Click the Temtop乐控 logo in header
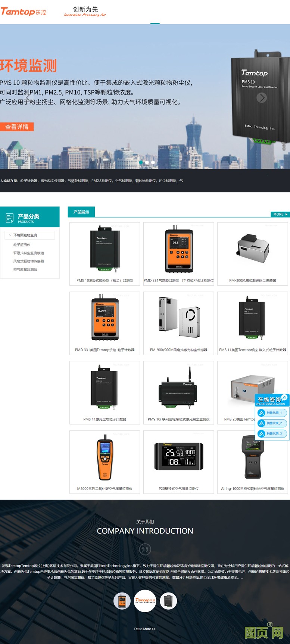 24,12
